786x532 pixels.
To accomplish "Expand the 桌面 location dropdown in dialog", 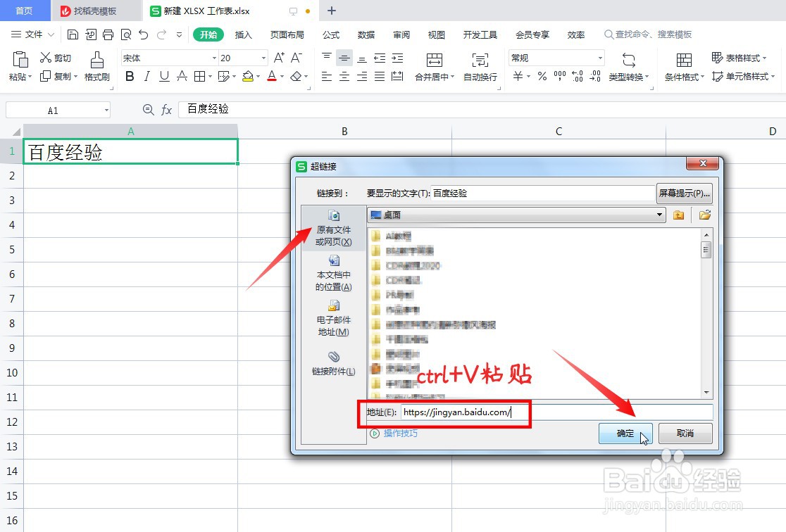I will point(659,215).
